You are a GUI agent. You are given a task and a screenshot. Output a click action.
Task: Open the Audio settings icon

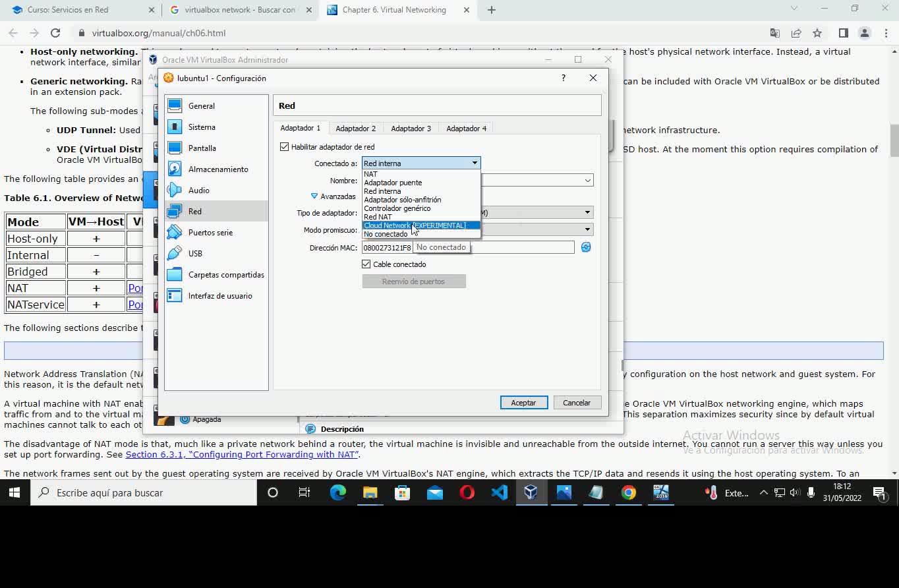175,190
